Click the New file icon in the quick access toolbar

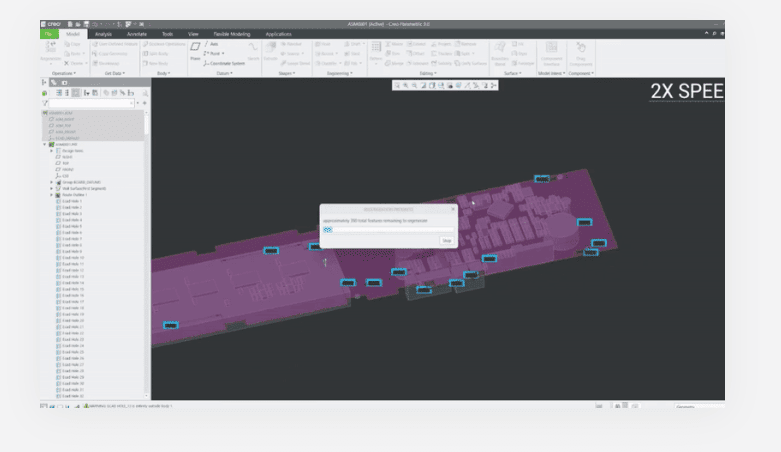(x=70, y=24)
